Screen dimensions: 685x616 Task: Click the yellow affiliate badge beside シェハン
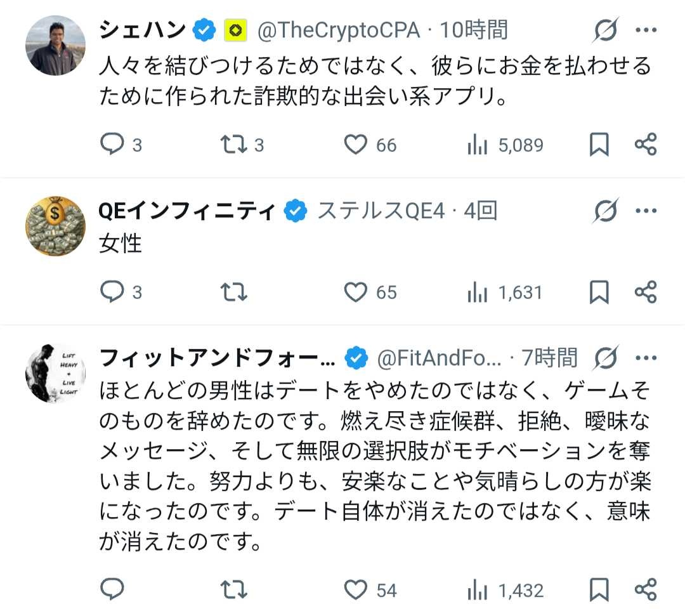coord(235,30)
